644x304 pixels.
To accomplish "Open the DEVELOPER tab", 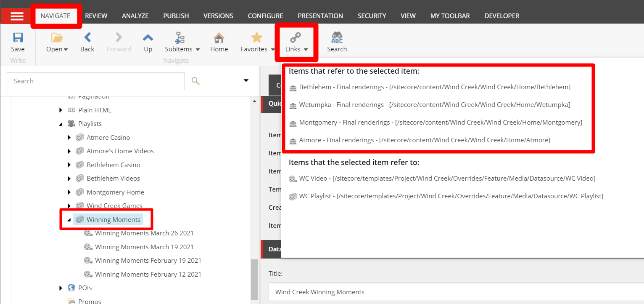I will click(x=502, y=16).
